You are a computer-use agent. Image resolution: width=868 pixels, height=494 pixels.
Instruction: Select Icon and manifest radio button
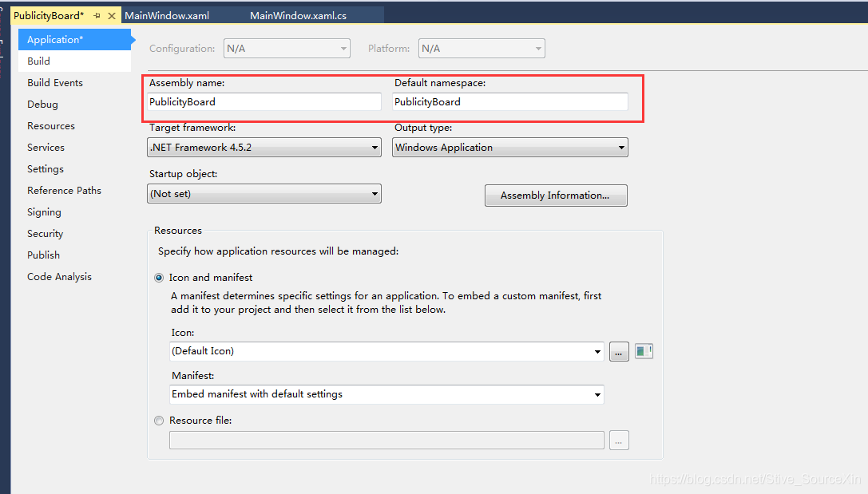(x=159, y=278)
